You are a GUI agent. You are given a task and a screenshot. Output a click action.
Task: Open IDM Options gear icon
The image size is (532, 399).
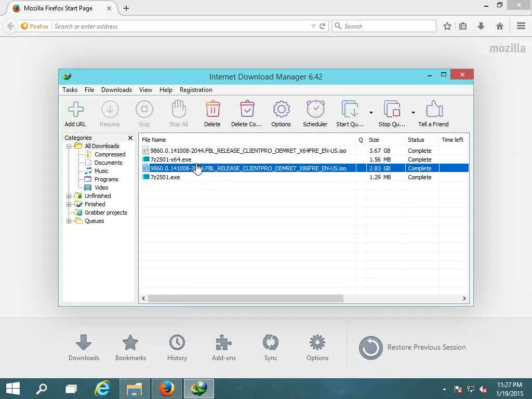click(x=281, y=109)
